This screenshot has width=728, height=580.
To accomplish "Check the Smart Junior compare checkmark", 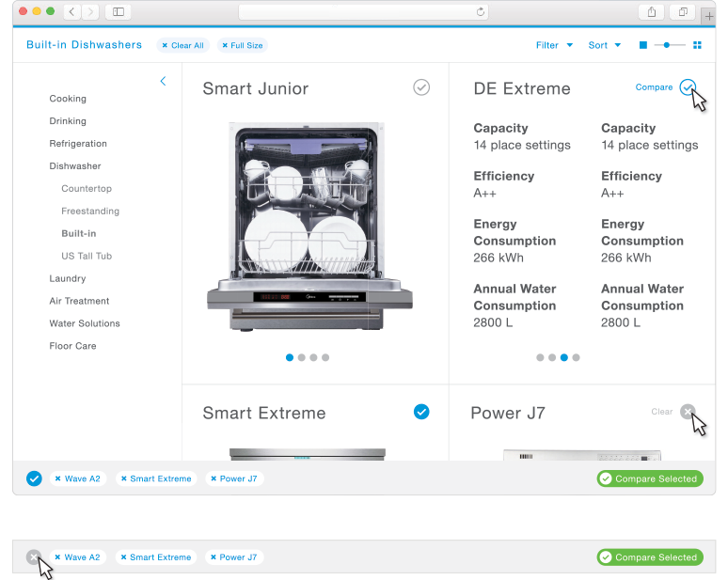I will [421, 87].
